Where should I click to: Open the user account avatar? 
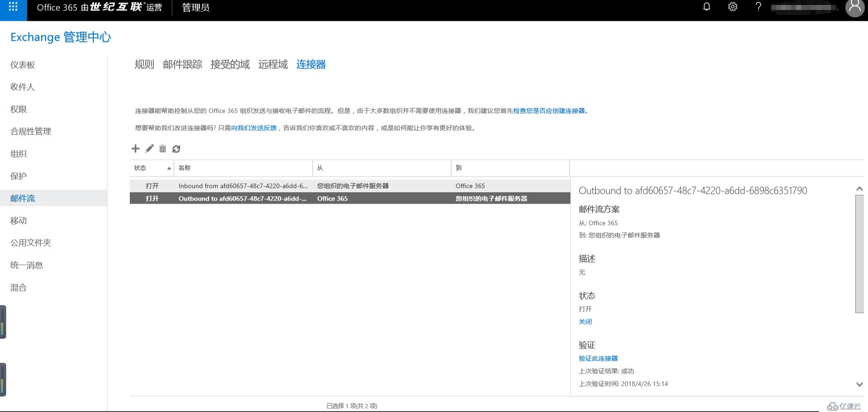click(855, 8)
